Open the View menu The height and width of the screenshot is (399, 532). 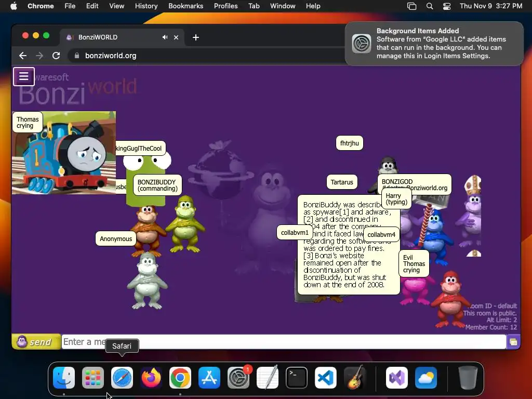coord(117,6)
